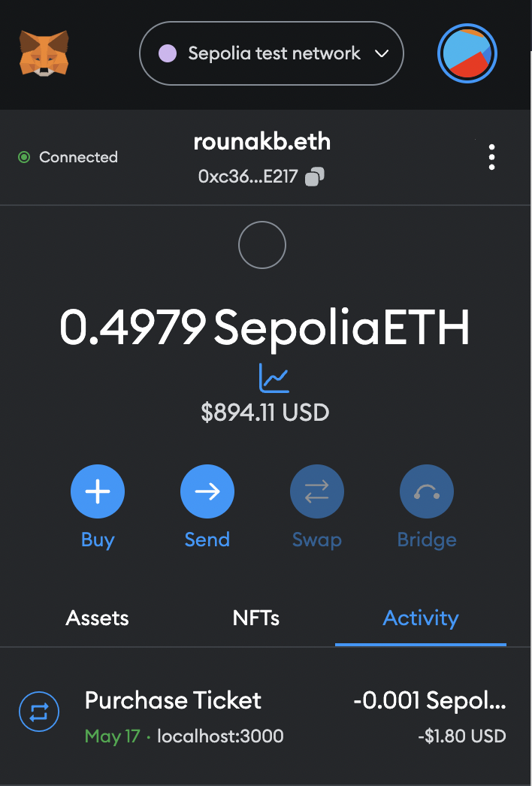The image size is (532, 786).
Task: Click the MetaMask fox logo
Action: click(44, 53)
